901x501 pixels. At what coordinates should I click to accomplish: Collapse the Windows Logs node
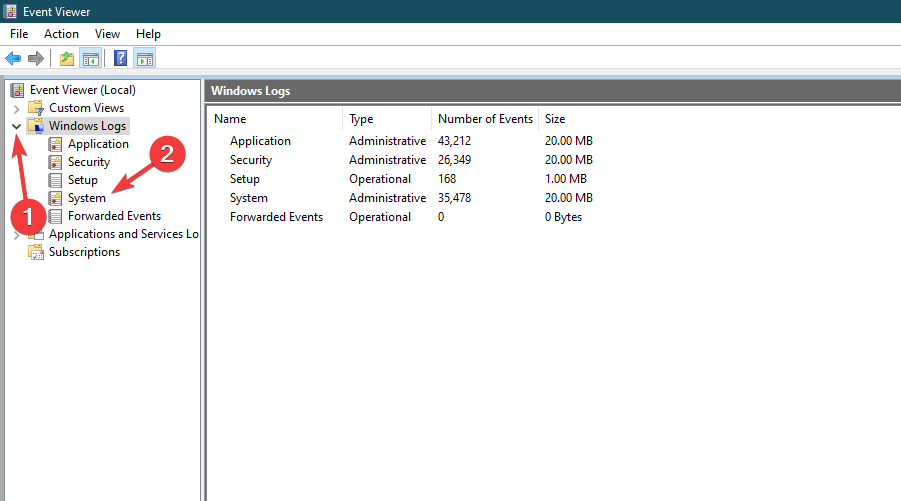coord(16,126)
